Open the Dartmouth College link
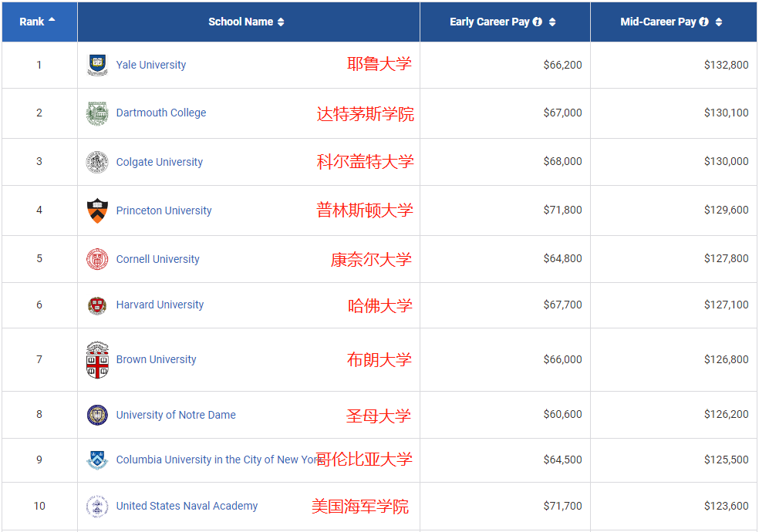 click(x=161, y=113)
